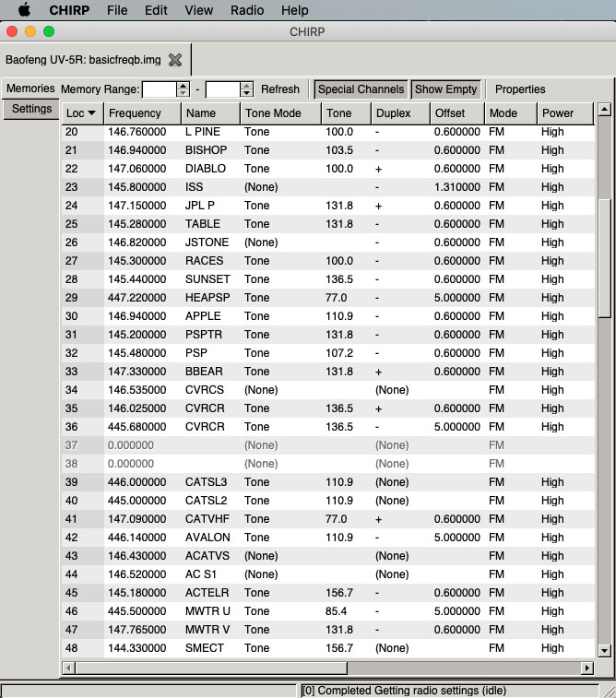Click the Refresh button
The height and width of the screenshot is (698, 616).
[280, 89]
